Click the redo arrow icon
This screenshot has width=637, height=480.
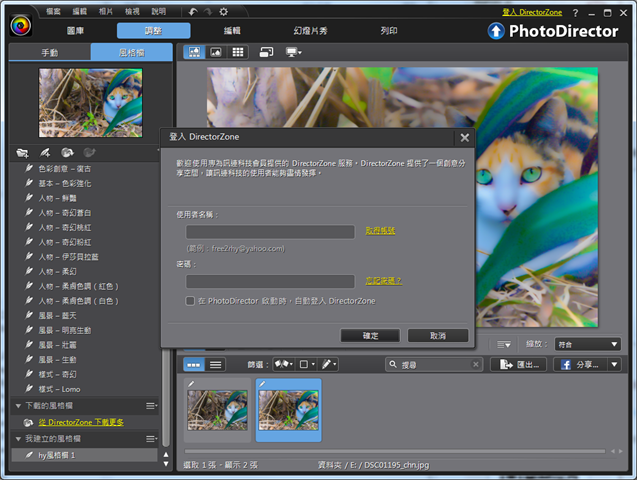(208, 12)
